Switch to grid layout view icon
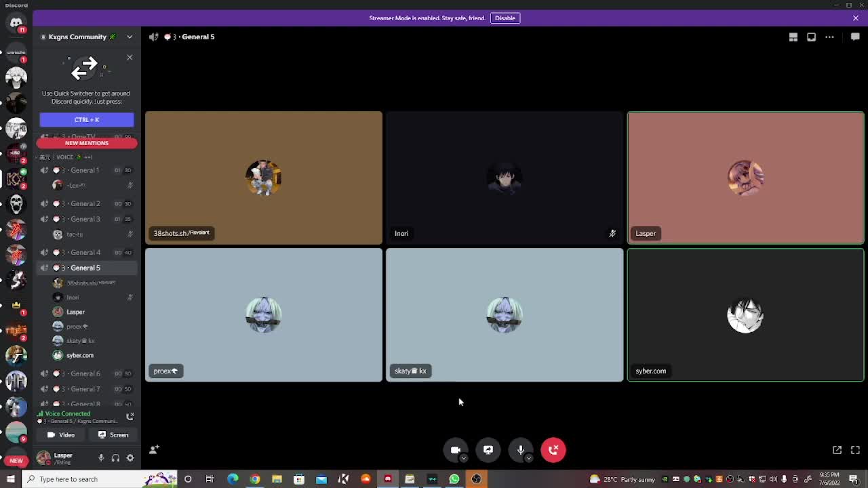 793,37
